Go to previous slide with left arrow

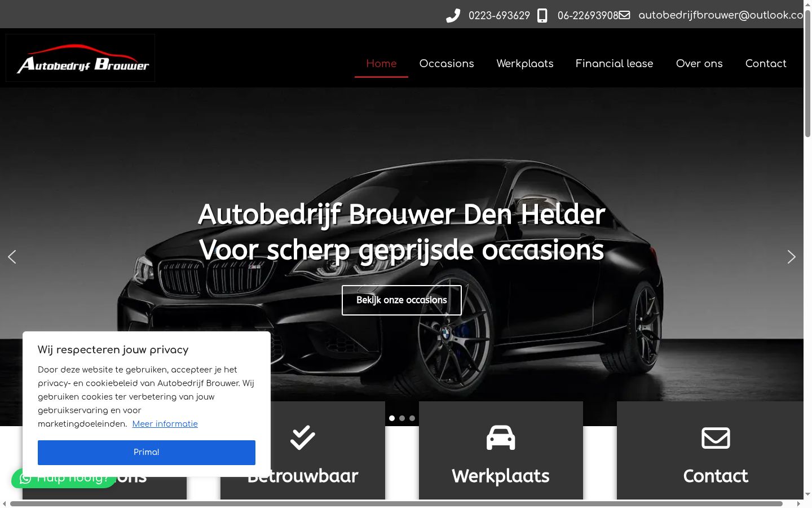(12, 257)
